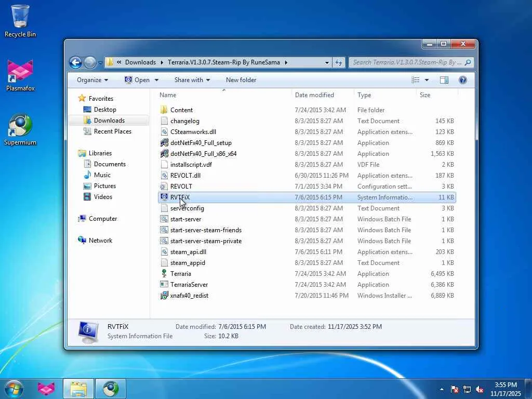The width and height of the screenshot is (532, 399).
Task: Click the File Explorer taskbar button
Action: (78, 389)
